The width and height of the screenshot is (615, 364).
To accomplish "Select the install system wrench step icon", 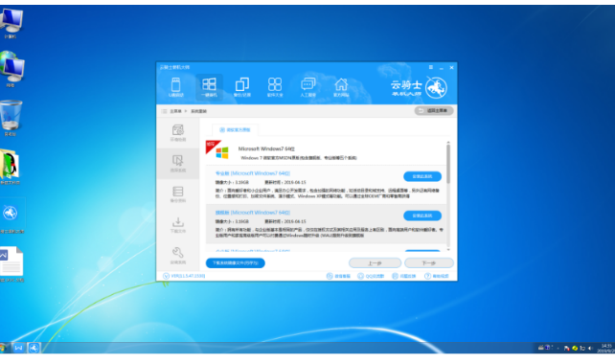I will tap(177, 256).
